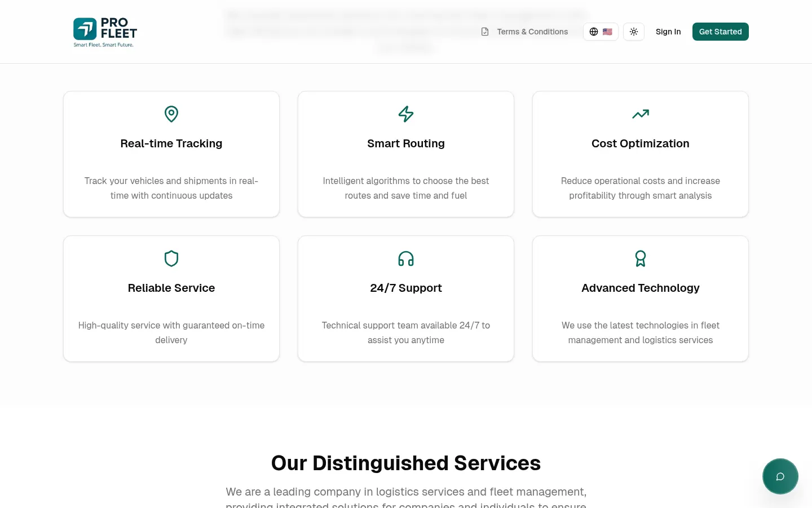Click the headphones icon for 24/7 Support
812x508 pixels.
click(406, 259)
